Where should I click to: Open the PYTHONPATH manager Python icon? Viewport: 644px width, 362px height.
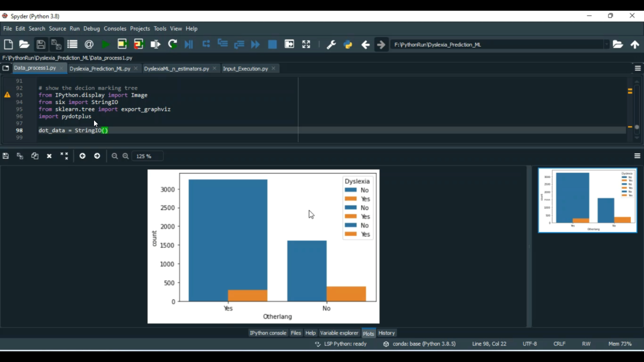[348, 44]
